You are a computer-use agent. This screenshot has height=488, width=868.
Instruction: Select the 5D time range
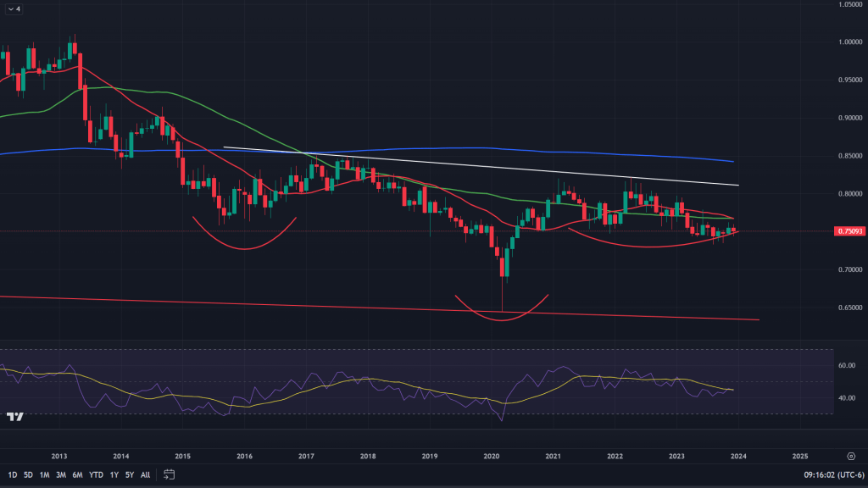[x=29, y=474]
